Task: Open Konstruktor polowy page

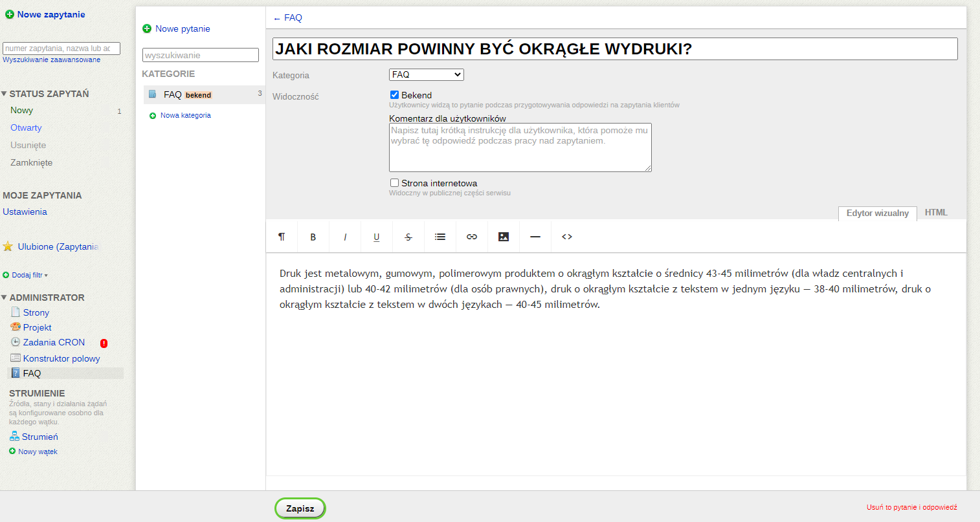Action: pyautogui.click(x=61, y=358)
